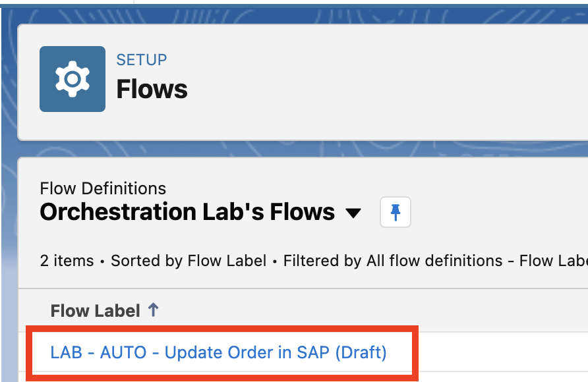Select the Orchestration Lab's Flows list name
The height and width of the screenshot is (382, 588).
187,212
